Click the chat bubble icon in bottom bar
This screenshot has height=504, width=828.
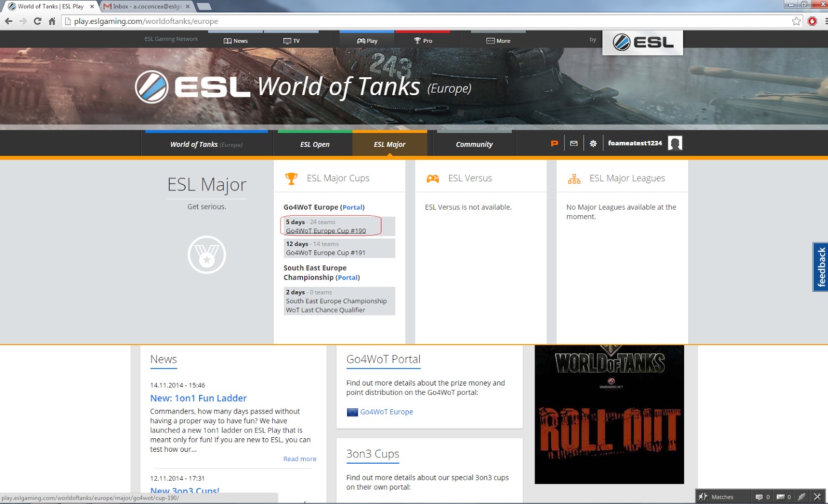tap(759, 497)
